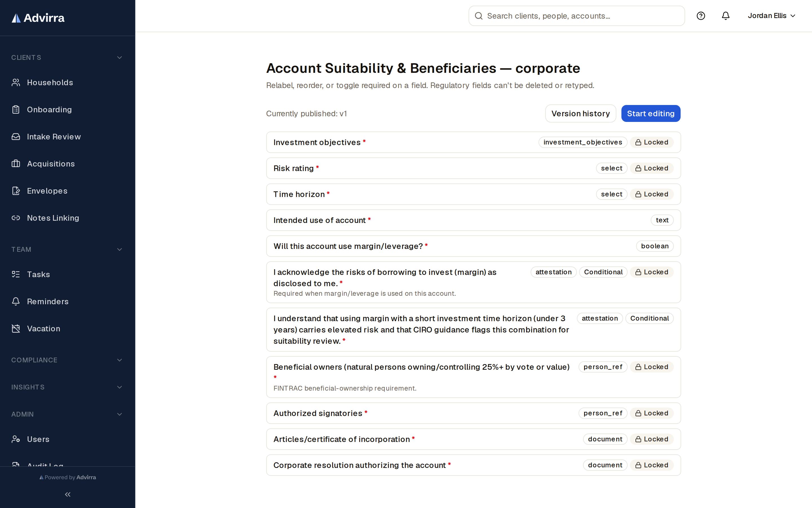Navigate to Acquisitions

tap(67, 164)
